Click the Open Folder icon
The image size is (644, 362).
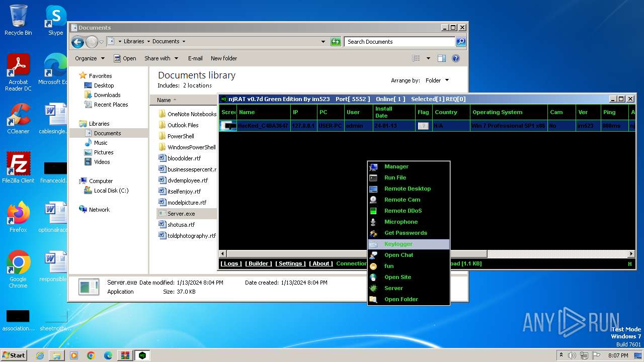click(373, 300)
